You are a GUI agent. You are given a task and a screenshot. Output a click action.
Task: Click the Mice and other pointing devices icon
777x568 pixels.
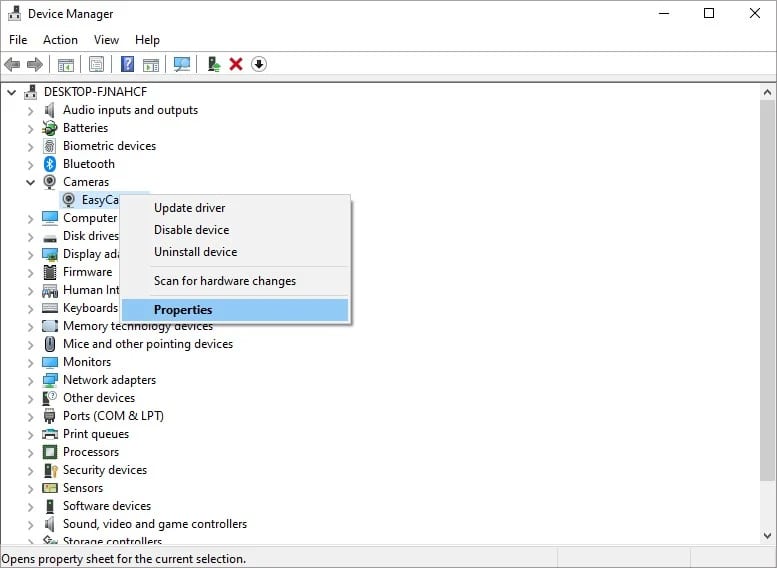pos(50,344)
